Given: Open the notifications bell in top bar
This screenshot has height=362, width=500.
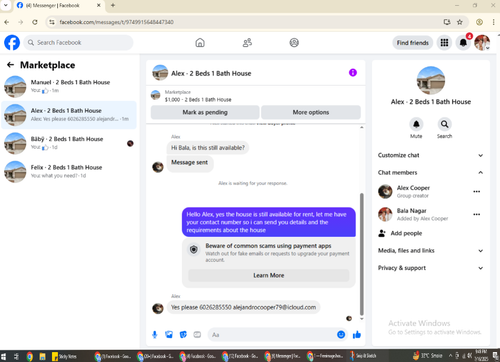Looking at the screenshot, I should point(463,43).
